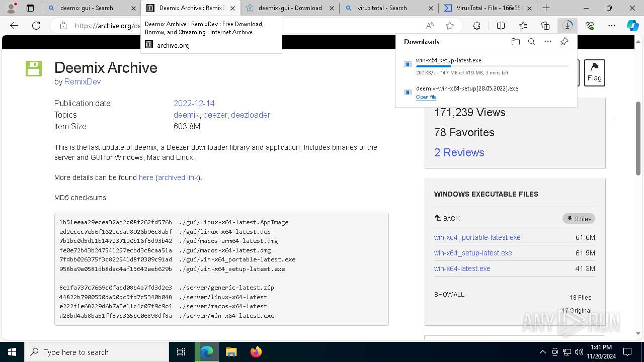Open the network icon in system tray

pyautogui.click(x=567, y=352)
